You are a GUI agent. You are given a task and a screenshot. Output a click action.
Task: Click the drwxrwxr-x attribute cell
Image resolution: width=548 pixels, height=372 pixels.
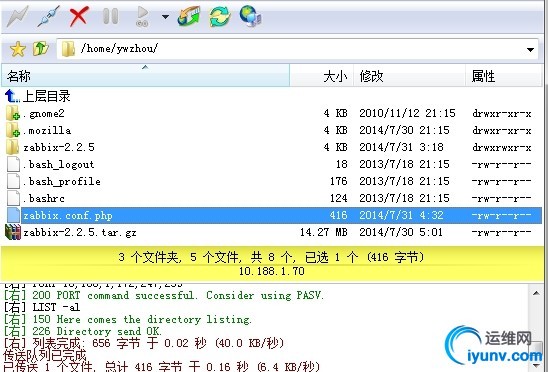(x=502, y=148)
